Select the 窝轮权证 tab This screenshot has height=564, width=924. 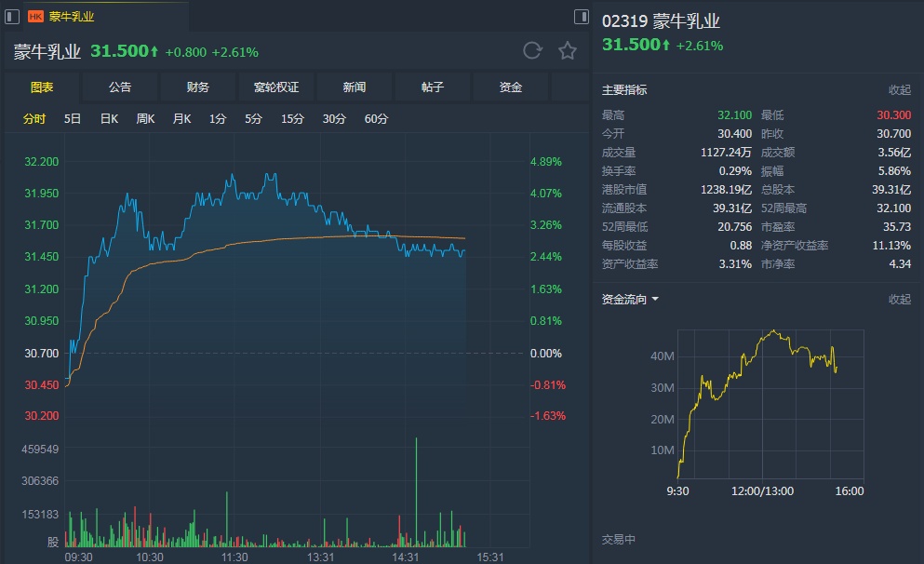click(x=276, y=87)
